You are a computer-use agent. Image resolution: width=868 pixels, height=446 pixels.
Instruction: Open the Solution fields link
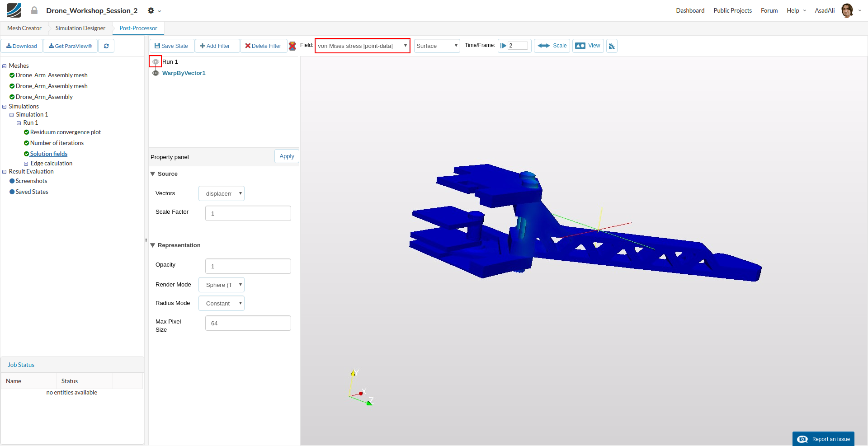[x=49, y=154]
